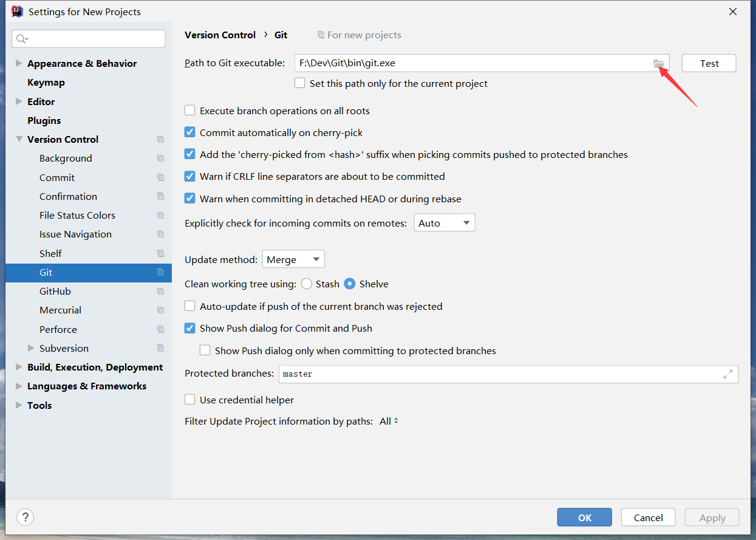Select Keymap in settings tree
Viewport: 756px width, 540px height.
tap(46, 83)
